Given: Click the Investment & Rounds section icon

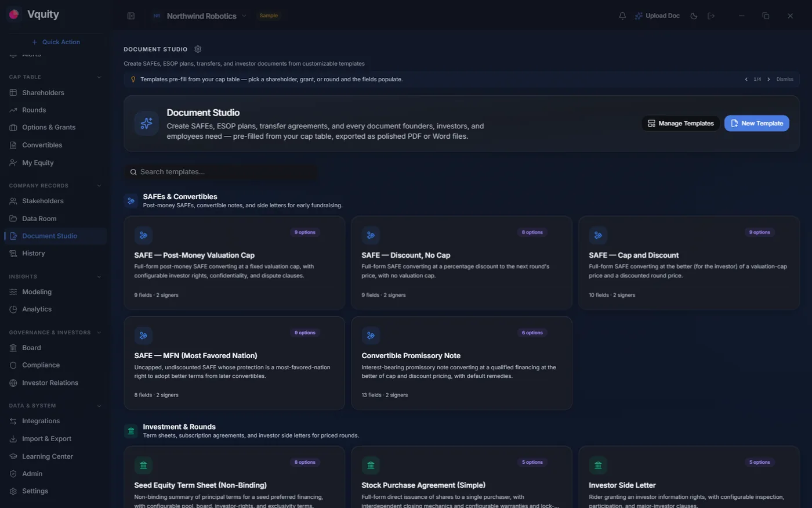Looking at the screenshot, I should pyautogui.click(x=131, y=431).
